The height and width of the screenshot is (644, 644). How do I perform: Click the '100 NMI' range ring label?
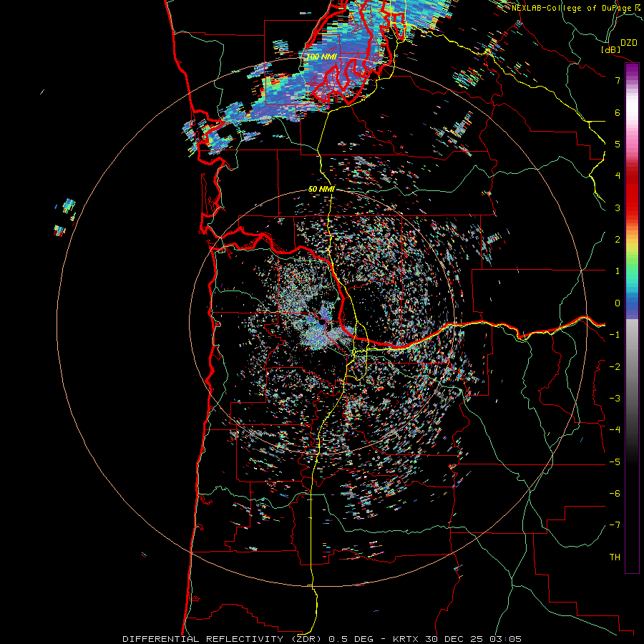[321, 57]
